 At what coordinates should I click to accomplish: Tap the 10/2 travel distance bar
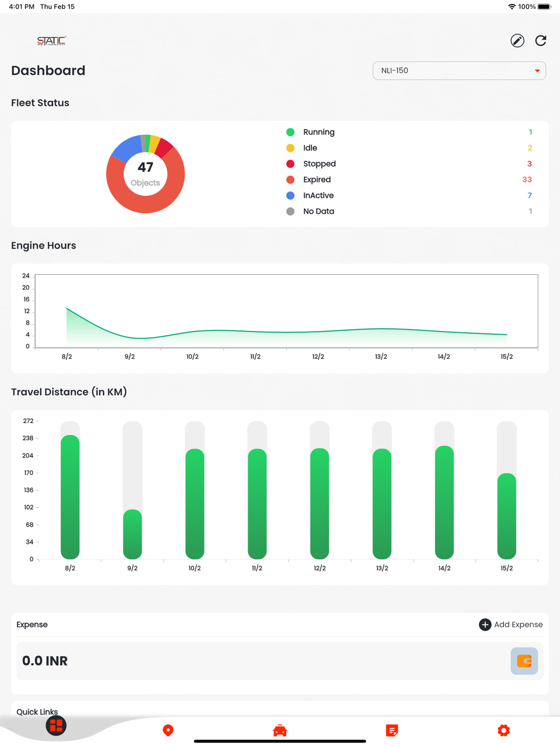pyautogui.click(x=195, y=504)
